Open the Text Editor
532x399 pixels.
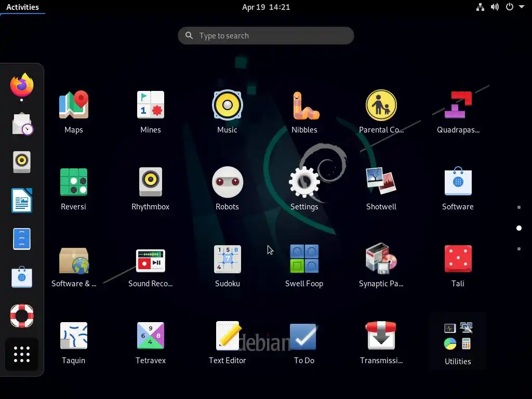click(x=228, y=343)
